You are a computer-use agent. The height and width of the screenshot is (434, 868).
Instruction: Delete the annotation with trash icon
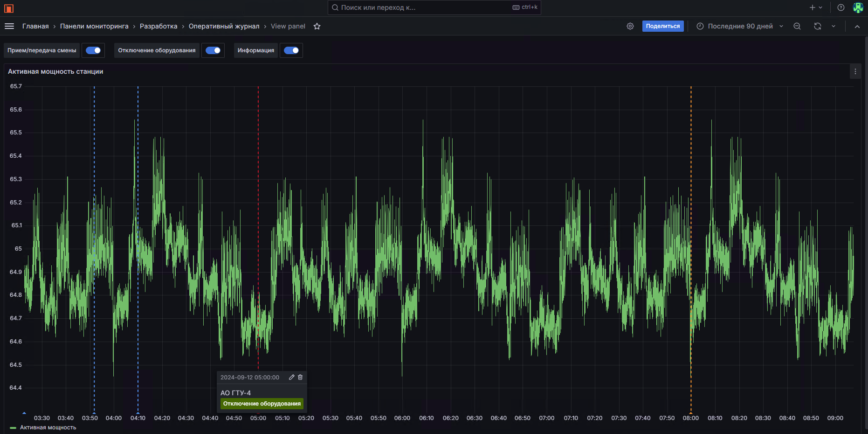300,377
